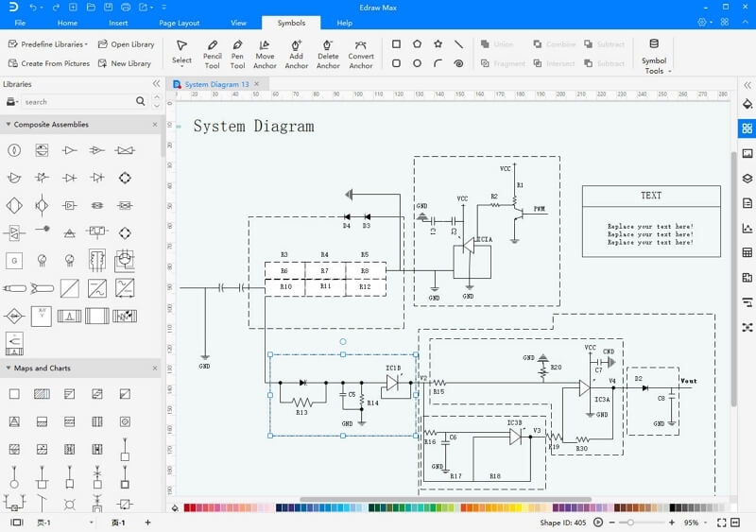The height and width of the screenshot is (532, 756).
Task: Select the Pencil Tool
Action: pos(212,53)
